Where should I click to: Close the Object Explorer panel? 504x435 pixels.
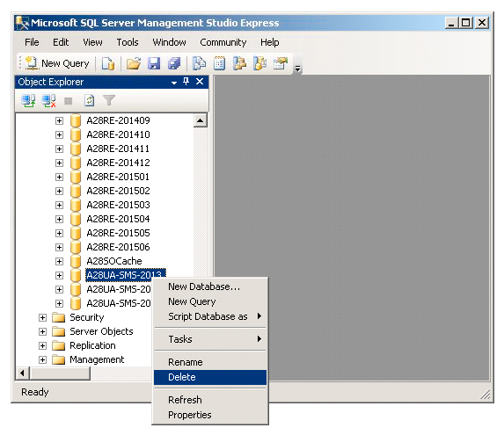click(x=200, y=82)
